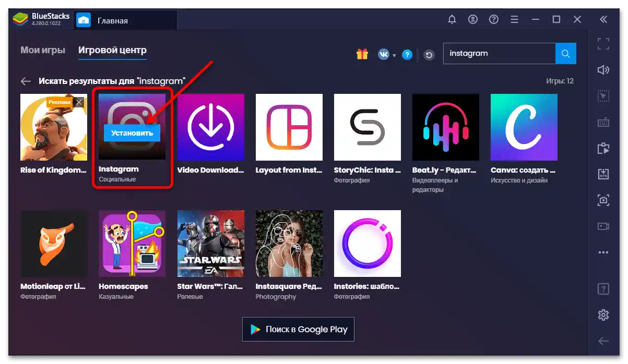The image size is (628, 364).
Task: Click the gift box rewards icon
Action: (x=362, y=54)
